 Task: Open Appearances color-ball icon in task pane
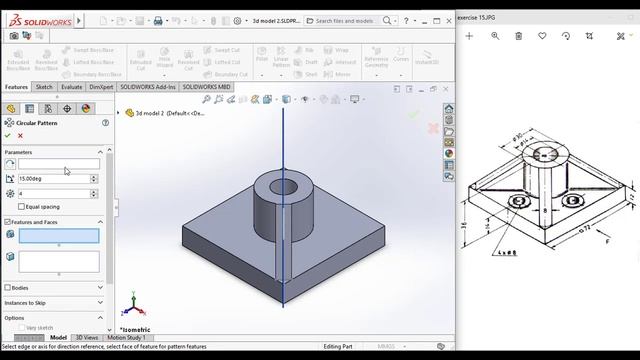tap(449, 154)
